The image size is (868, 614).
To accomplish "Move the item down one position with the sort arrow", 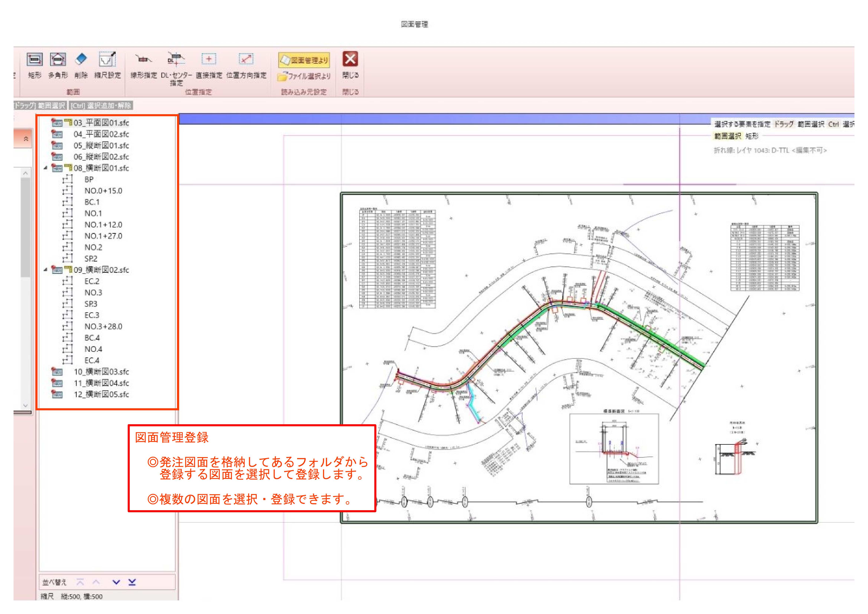I will pos(116,582).
